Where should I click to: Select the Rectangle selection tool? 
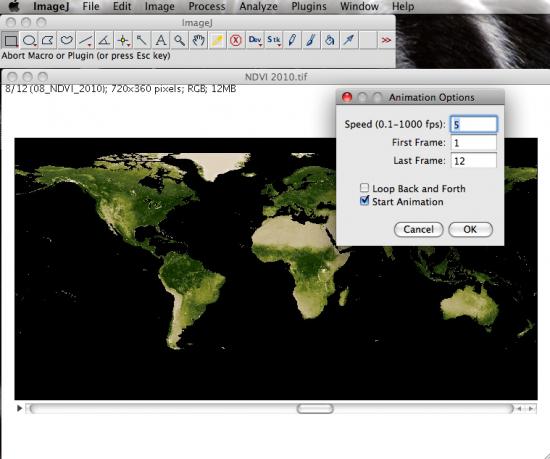[11, 41]
